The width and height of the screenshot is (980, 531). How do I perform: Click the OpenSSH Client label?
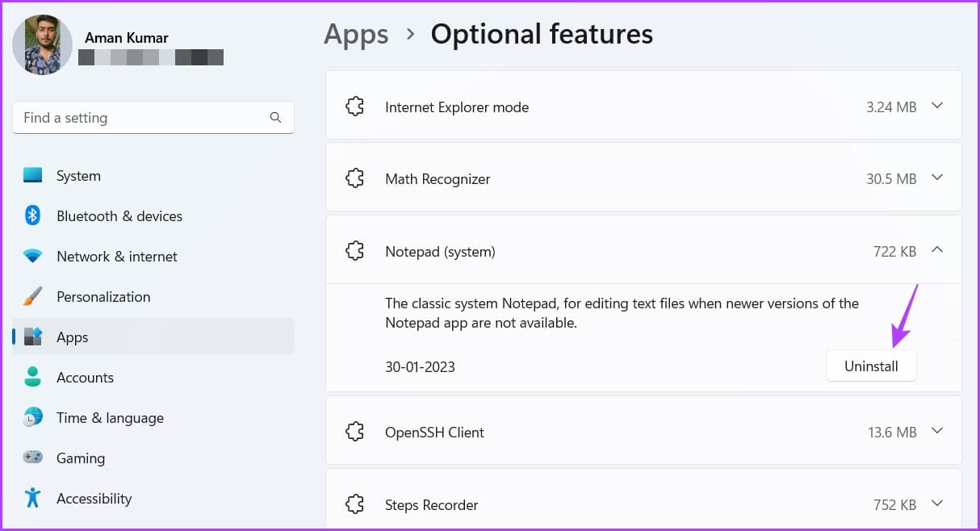click(434, 432)
